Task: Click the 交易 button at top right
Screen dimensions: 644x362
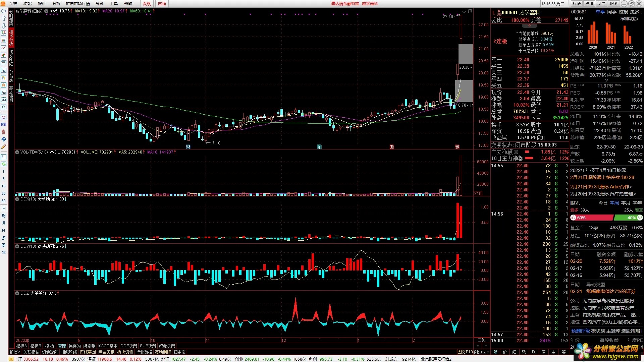Action: tap(601, 4)
